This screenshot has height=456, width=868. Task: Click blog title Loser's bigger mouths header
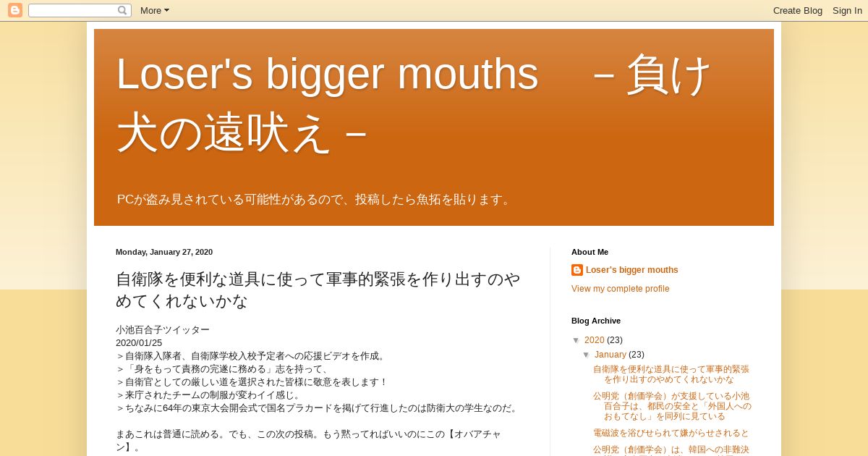(x=415, y=103)
